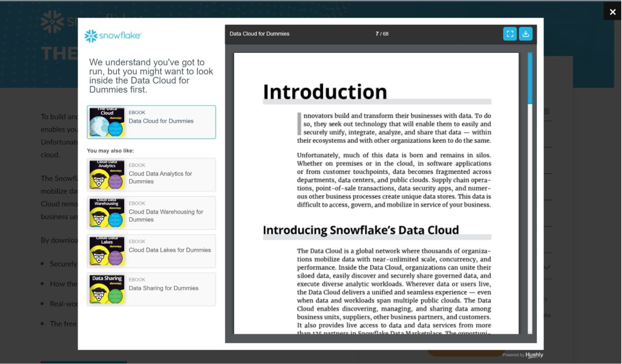Click the Introducing Snowflake's Data Cloud heading
Image resolution: width=622 pixels, height=364 pixels.
[361, 230]
